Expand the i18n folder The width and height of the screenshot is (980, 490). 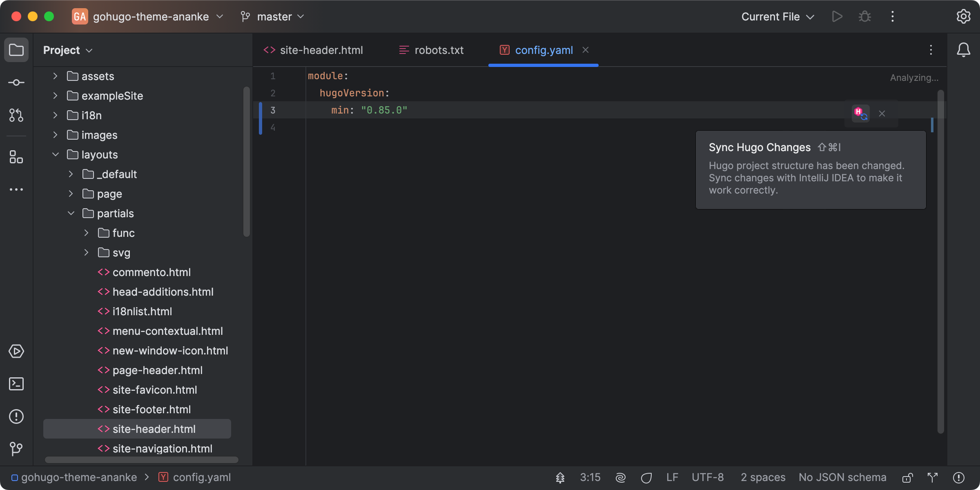pos(56,115)
